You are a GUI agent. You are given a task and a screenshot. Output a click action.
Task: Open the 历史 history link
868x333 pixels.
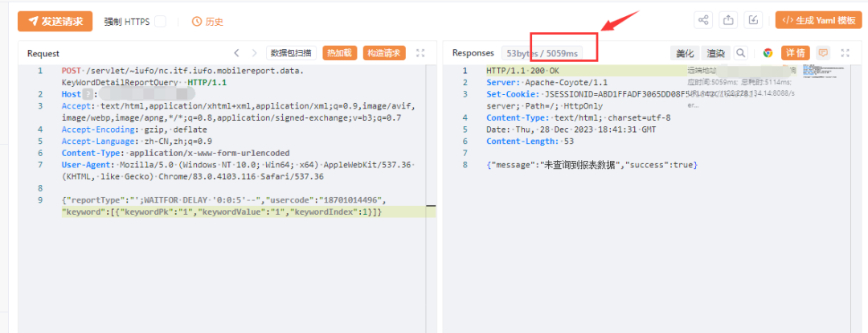[207, 22]
